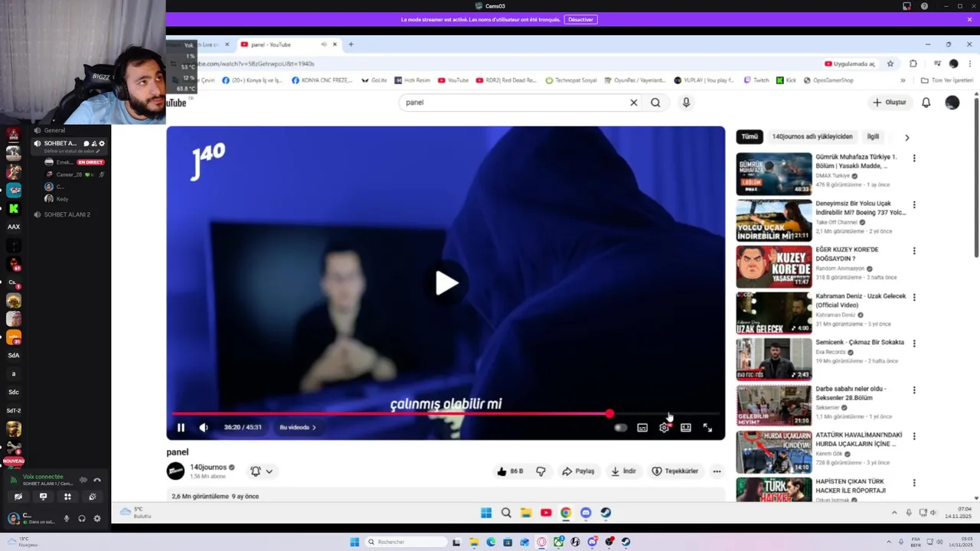Clear the YouTube search box text
Screen dimensions: 980x551
pyautogui.click(x=633, y=103)
